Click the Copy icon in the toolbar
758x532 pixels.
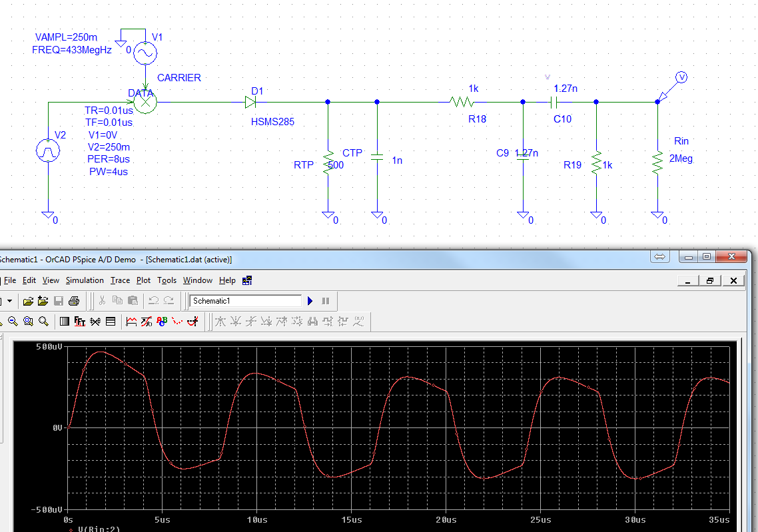click(117, 300)
